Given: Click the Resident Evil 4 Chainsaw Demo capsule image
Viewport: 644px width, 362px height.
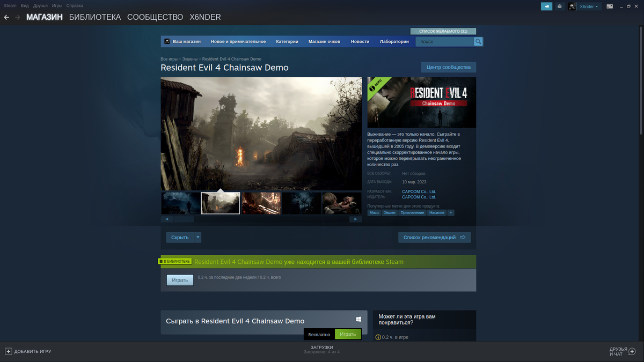Looking at the screenshot, I should (422, 102).
